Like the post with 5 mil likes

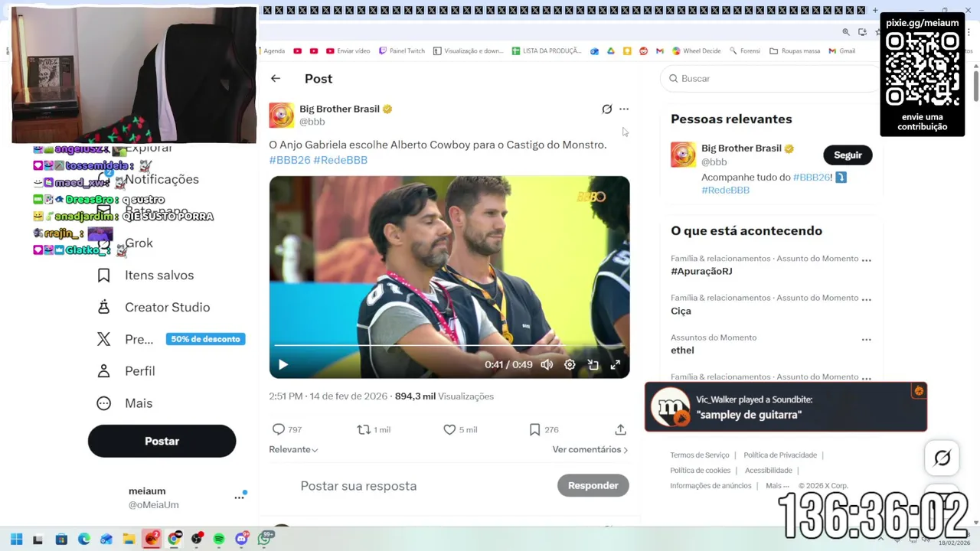point(449,429)
